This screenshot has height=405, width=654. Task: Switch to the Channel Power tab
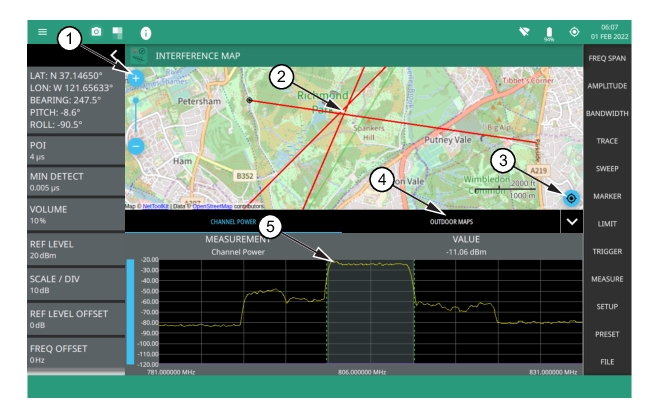click(233, 221)
